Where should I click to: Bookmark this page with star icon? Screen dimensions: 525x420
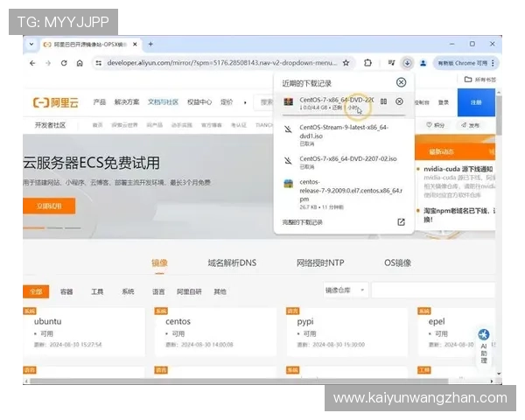click(x=346, y=63)
